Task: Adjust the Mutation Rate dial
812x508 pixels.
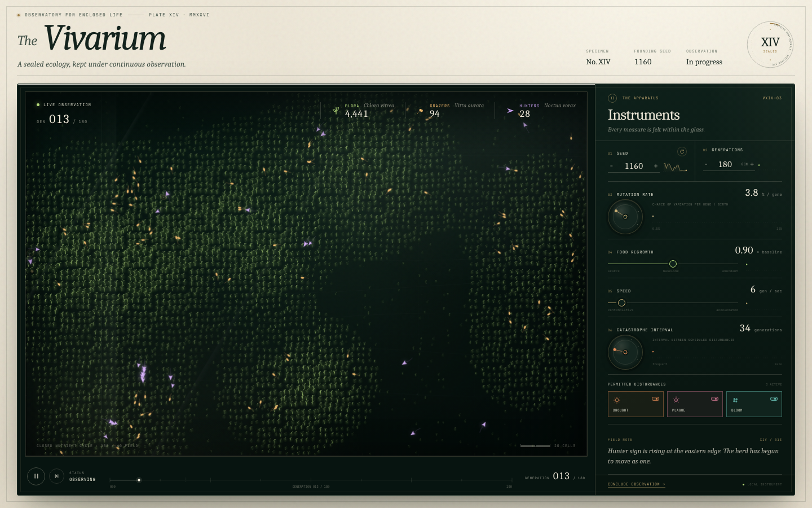Action: click(x=625, y=217)
